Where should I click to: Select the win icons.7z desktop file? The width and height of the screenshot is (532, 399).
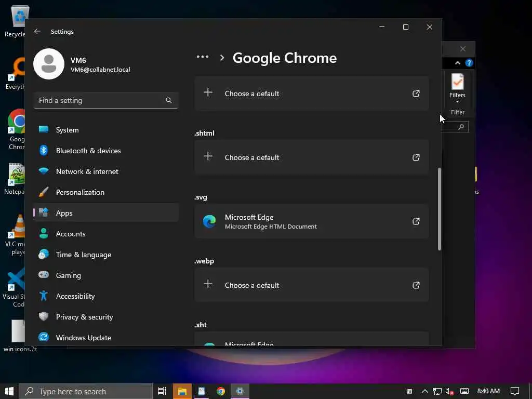tap(20, 336)
